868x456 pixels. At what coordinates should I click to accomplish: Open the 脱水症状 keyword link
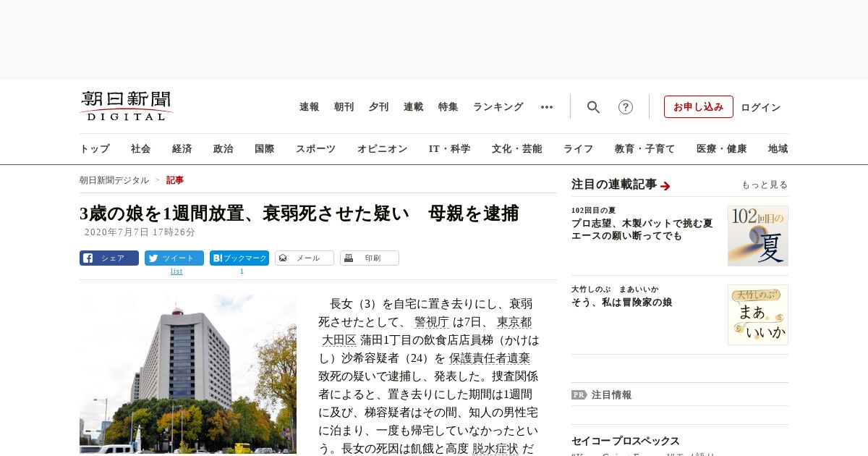pyautogui.click(x=495, y=449)
